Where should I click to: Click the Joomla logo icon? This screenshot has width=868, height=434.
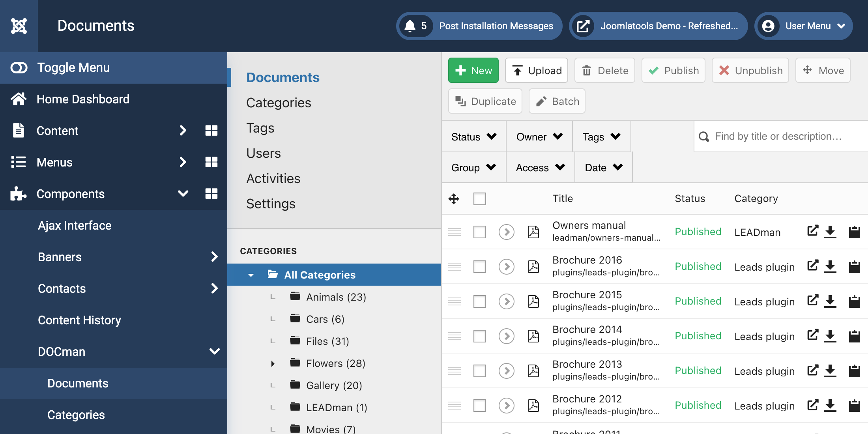pos(19,26)
